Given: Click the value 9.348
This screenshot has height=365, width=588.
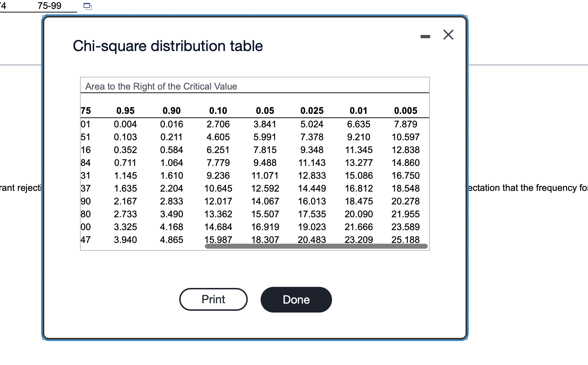Looking at the screenshot, I should pos(312,150).
